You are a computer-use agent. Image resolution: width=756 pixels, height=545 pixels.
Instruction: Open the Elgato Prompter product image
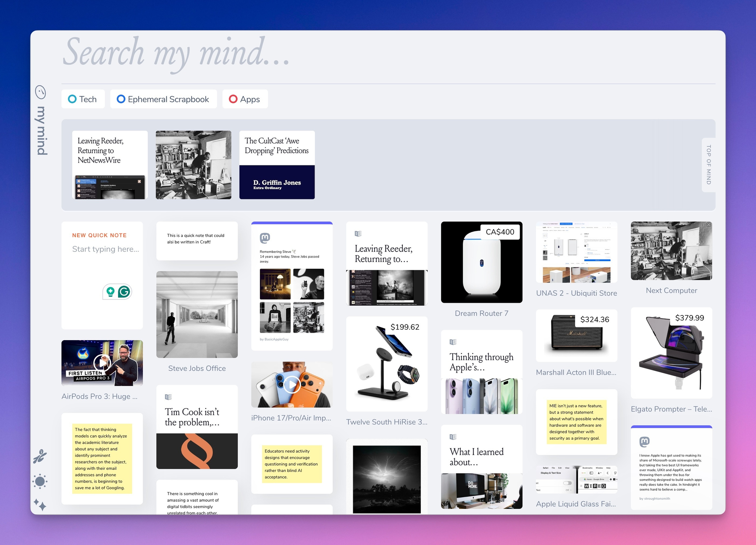(672, 353)
